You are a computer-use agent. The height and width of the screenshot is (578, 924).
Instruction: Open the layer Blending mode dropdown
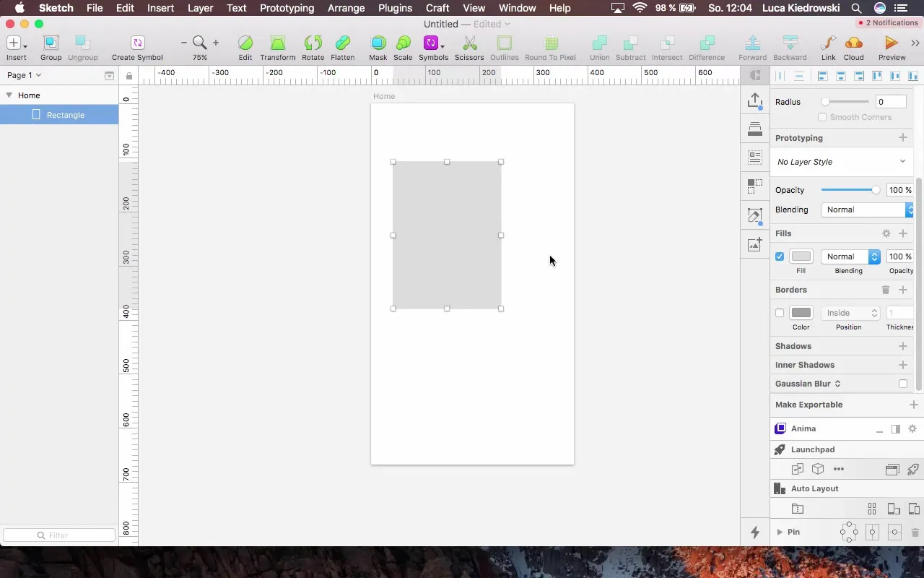(868, 210)
